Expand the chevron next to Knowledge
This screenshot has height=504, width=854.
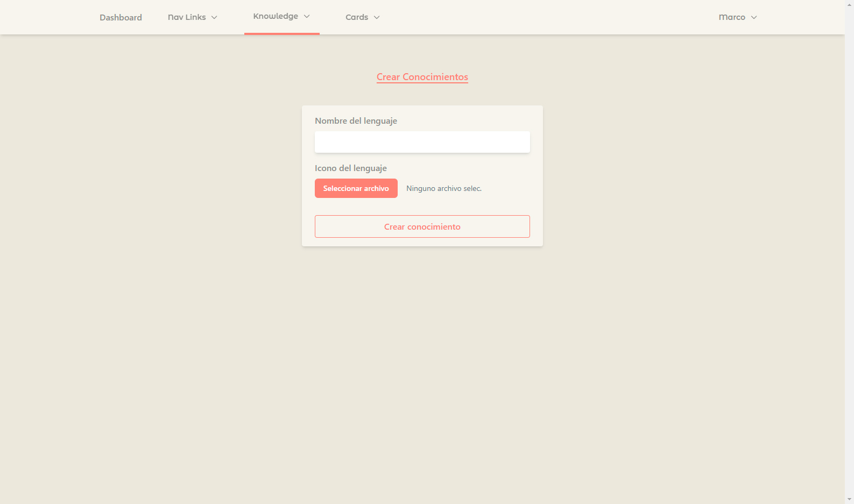(307, 16)
